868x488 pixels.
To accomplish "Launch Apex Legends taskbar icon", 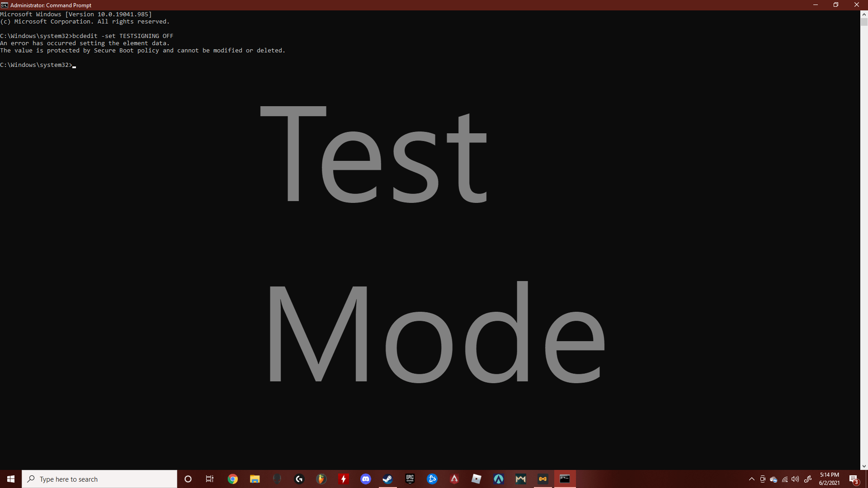I will point(454,479).
